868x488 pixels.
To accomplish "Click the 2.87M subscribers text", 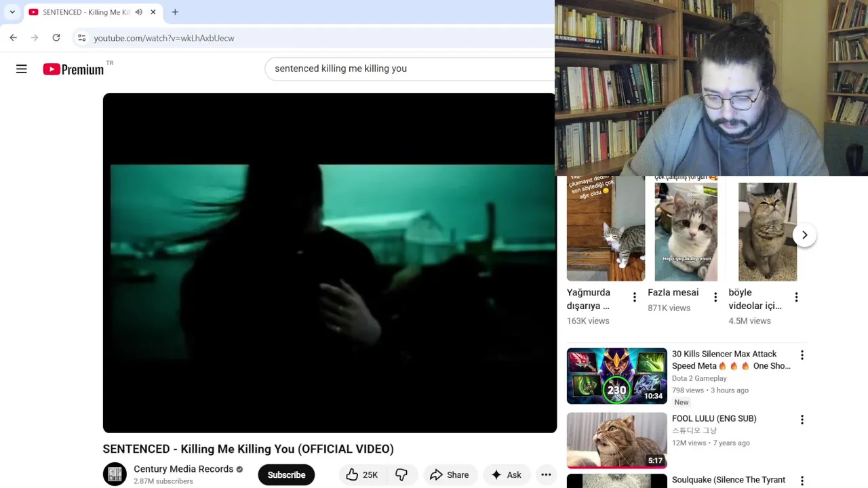I will [x=163, y=481].
